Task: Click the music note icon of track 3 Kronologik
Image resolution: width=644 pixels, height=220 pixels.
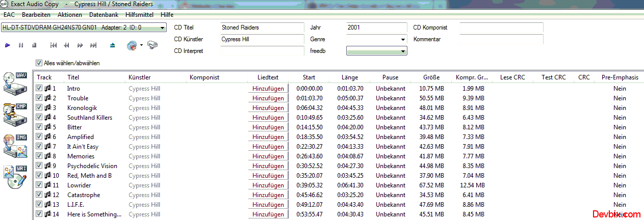Action: (x=47, y=108)
